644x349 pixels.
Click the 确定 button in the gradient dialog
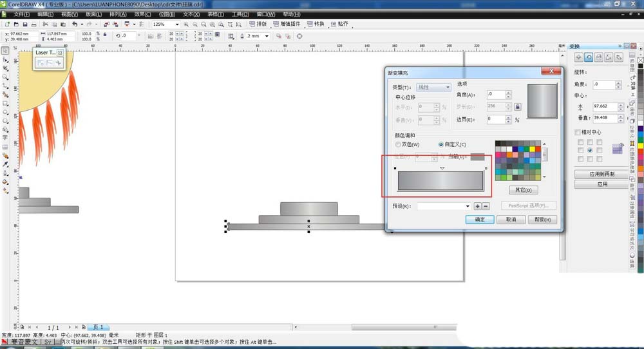[x=480, y=220]
